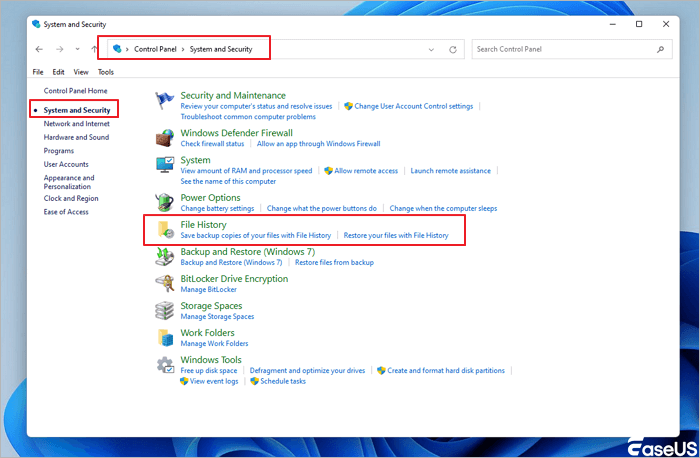Open Windows Defender Firewall brick wall icon
The image size is (700, 458).
point(166,138)
